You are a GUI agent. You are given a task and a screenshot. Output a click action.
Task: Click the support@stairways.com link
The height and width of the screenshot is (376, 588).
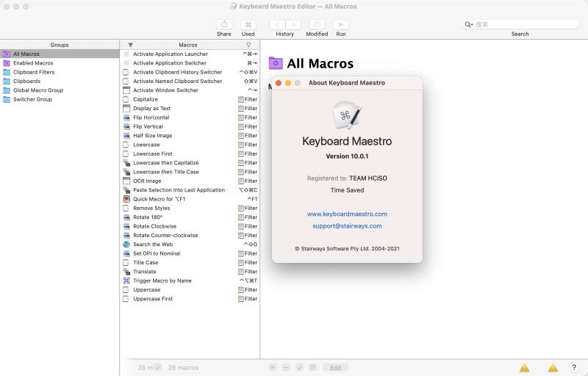[347, 226]
